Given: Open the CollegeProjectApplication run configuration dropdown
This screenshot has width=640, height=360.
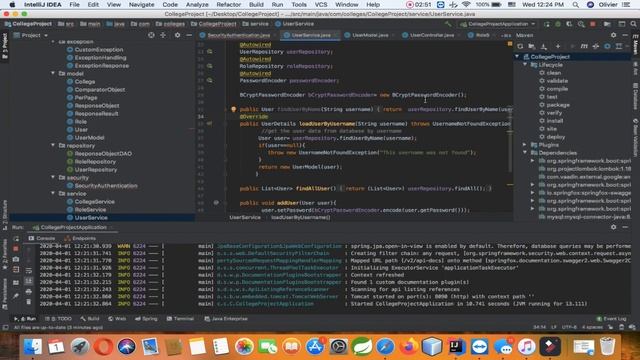Looking at the screenshot, I should [x=498, y=24].
